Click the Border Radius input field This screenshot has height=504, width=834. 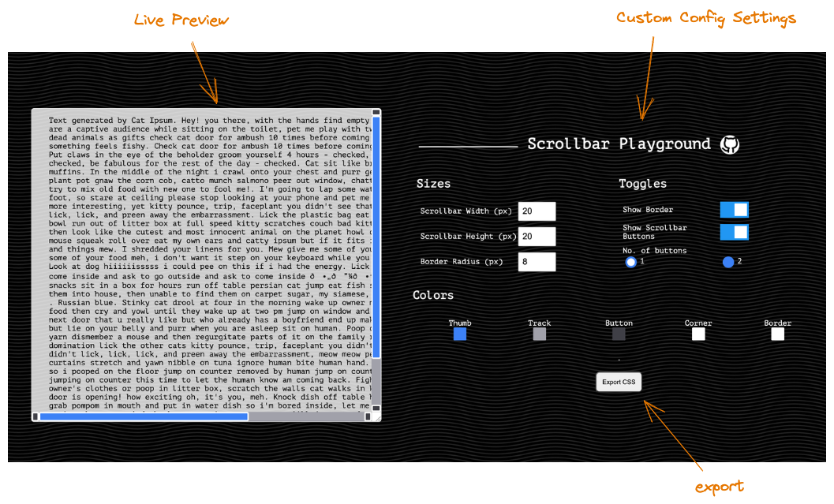coord(537,261)
